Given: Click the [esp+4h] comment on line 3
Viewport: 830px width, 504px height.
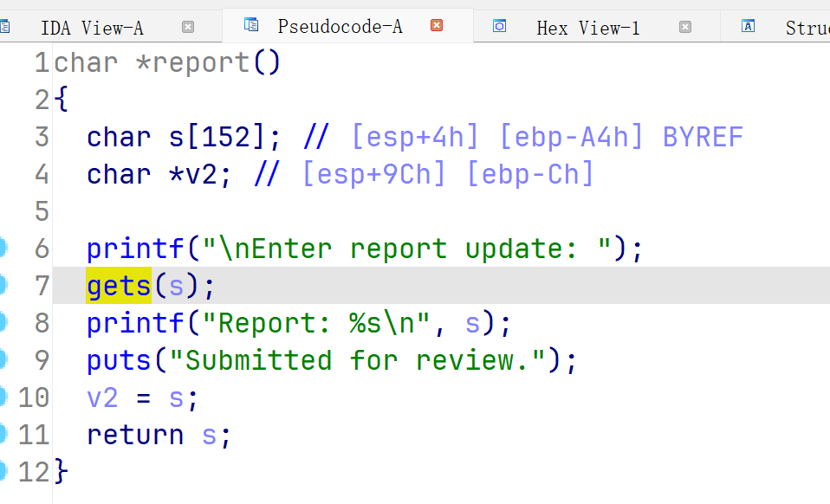Looking at the screenshot, I should (414, 137).
